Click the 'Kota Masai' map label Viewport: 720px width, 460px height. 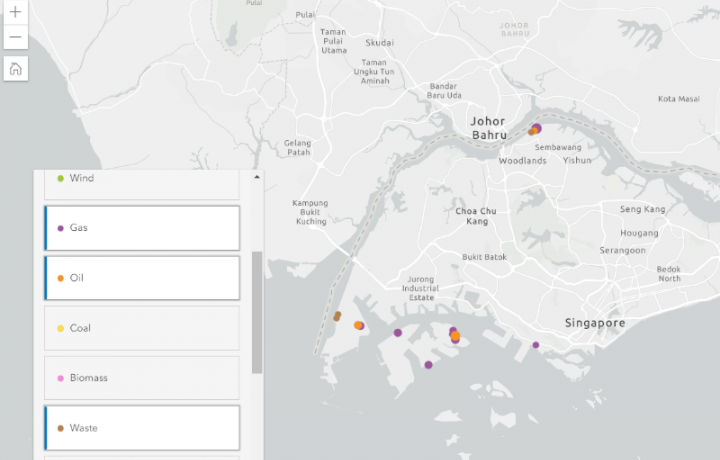pos(679,99)
